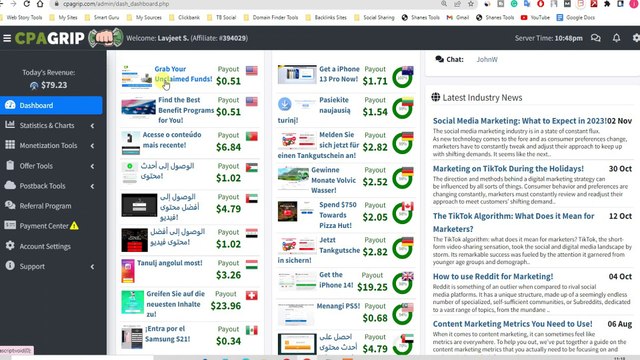The image size is (640, 360).
Task: Click the globe icon near Latest Industry News
Action: coord(436,97)
